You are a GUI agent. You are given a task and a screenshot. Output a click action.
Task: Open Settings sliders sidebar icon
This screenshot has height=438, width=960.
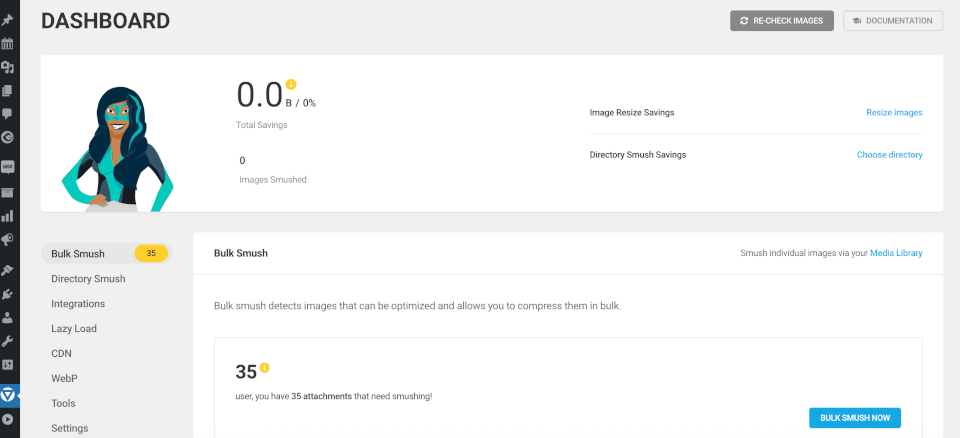(x=7, y=365)
